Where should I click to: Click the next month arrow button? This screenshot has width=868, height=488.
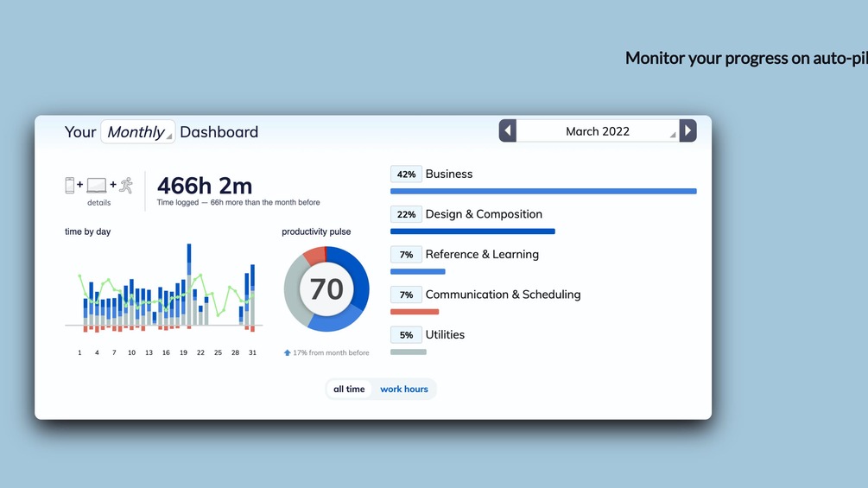click(x=688, y=131)
